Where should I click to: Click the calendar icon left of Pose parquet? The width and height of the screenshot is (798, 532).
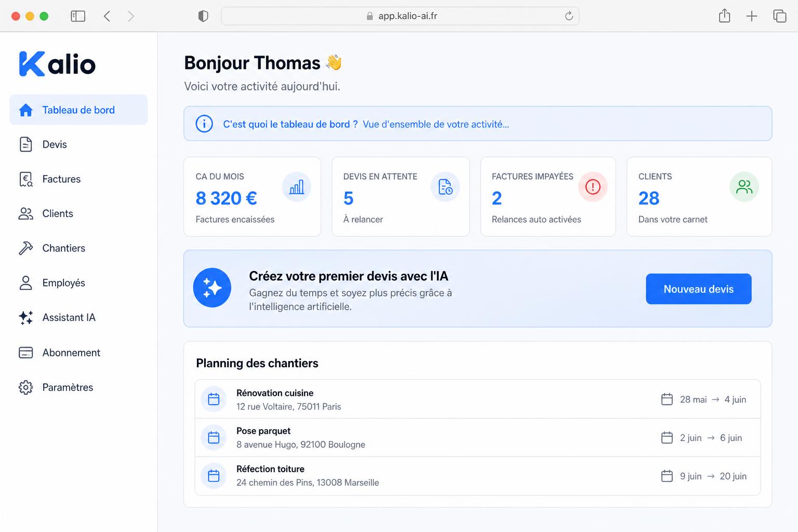coord(214,437)
